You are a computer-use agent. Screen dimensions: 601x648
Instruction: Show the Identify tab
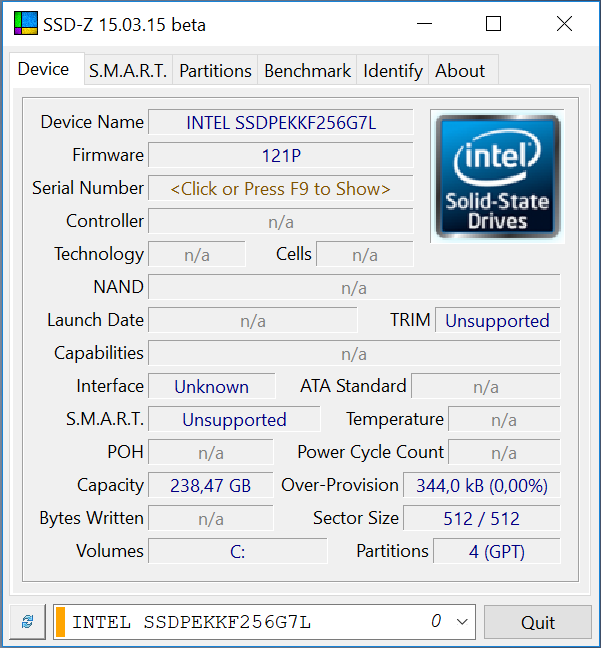click(393, 71)
